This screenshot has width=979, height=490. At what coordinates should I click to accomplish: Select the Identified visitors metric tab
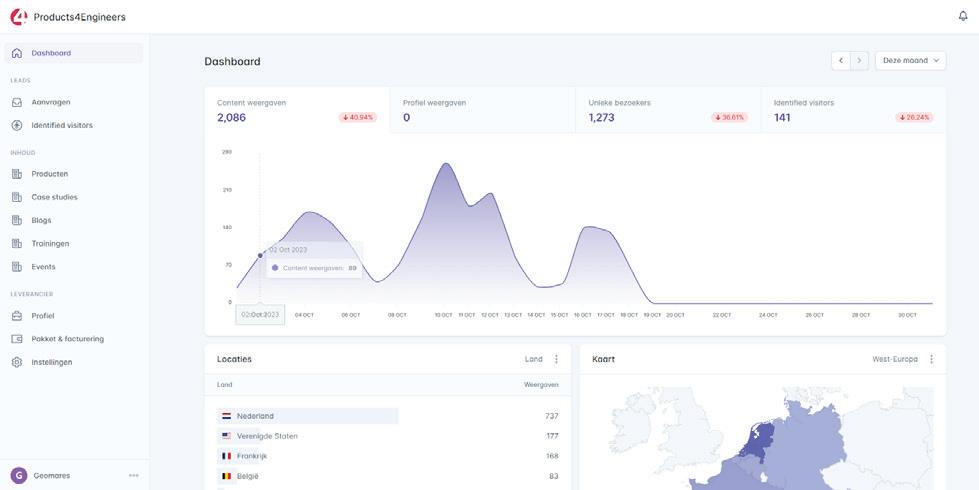[854, 110]
